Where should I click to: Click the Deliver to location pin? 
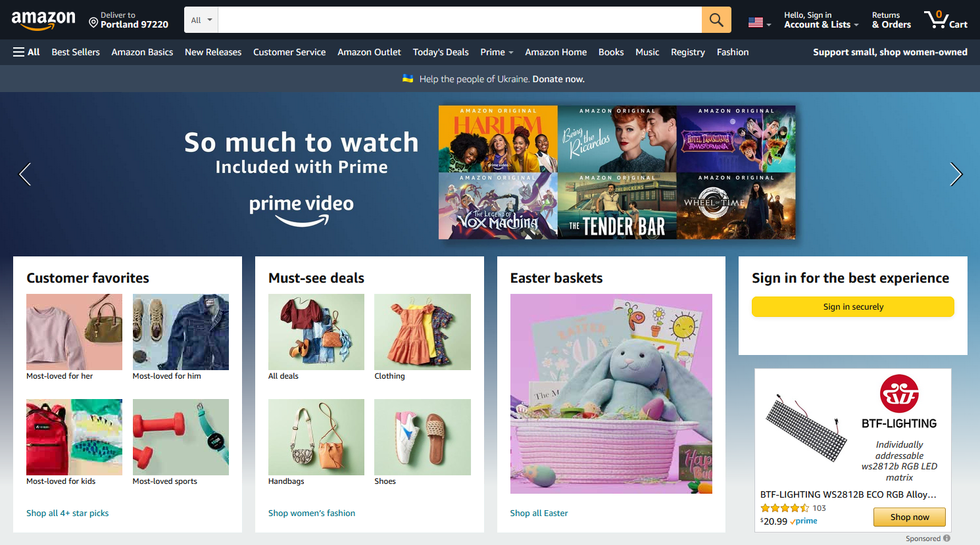tap(93, 23)
